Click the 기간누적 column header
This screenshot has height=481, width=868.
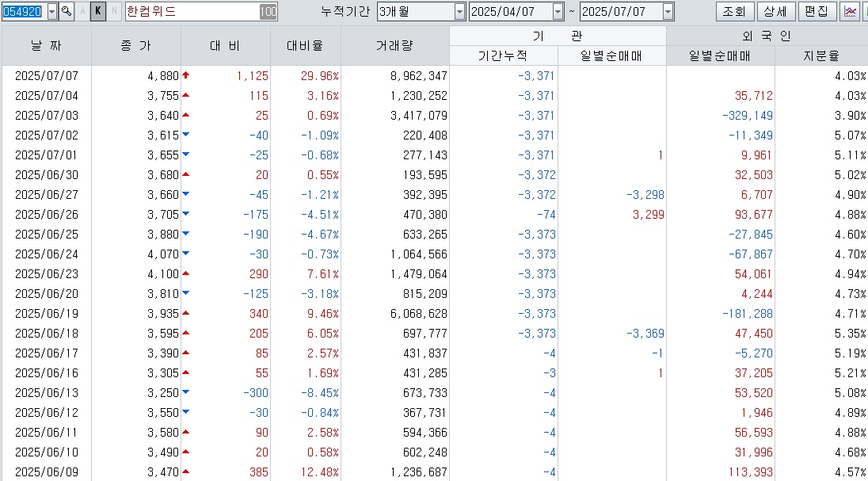point(504,55)
